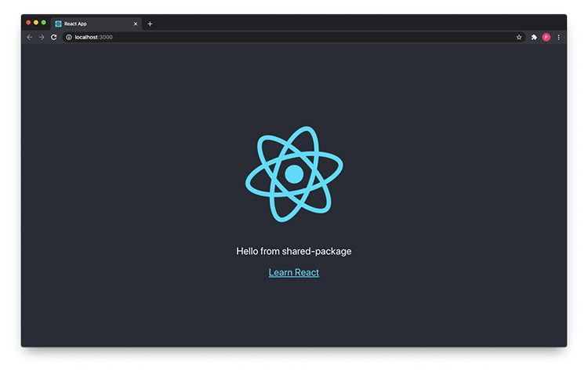Screen dimensions: 588x375
Task: Click the browser back arrow
Action: [x=30, y=37]
